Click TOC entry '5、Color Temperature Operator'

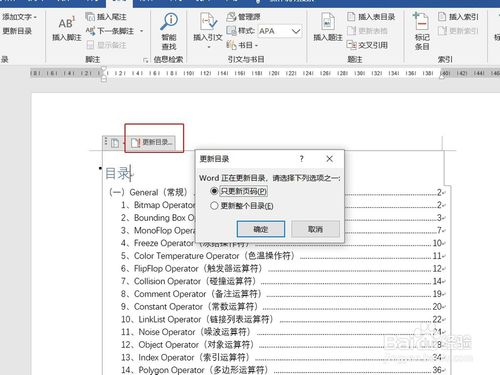(208, 256)
